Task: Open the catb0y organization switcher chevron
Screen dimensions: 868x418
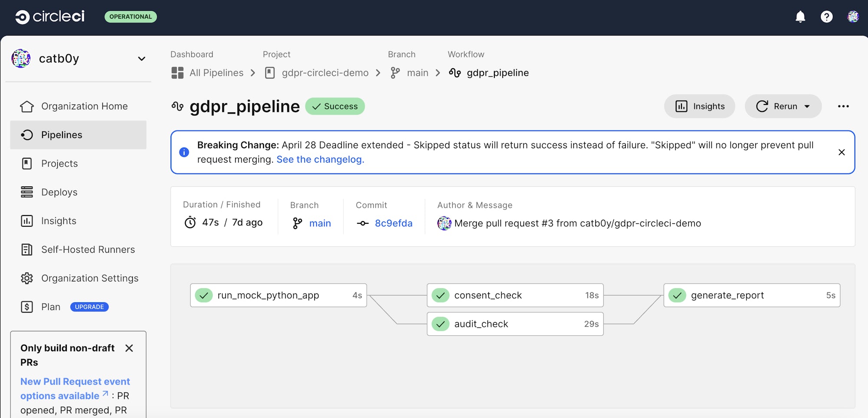Action: 141,59
